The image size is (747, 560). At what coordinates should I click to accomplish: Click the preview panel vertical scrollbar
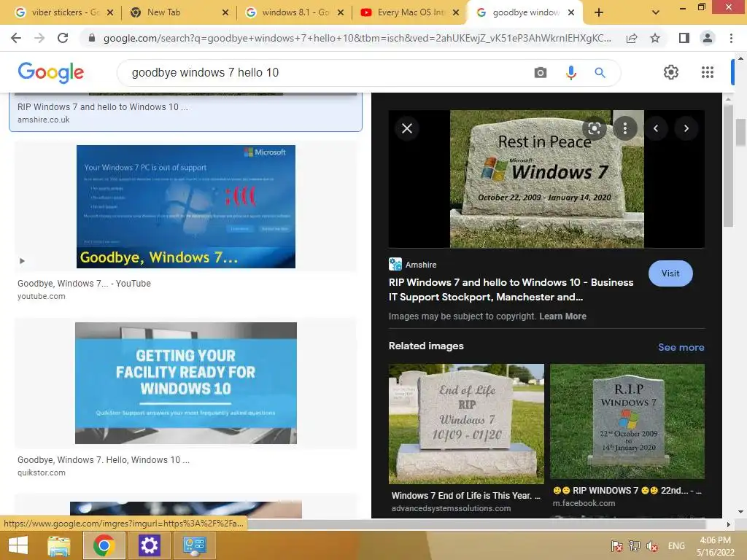tap(727, 166)
